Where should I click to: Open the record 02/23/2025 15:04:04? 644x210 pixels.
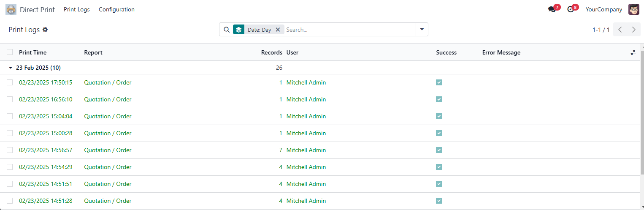[46, 116]
